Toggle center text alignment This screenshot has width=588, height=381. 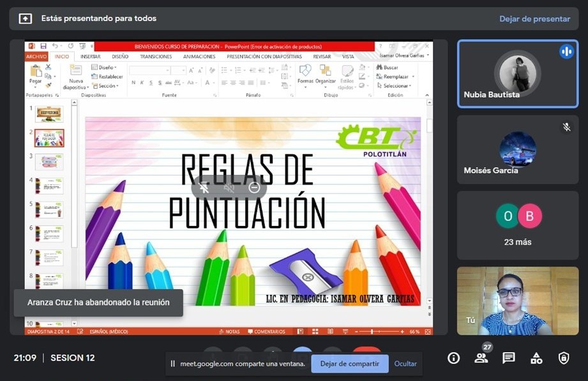click(x=233, y=82)
